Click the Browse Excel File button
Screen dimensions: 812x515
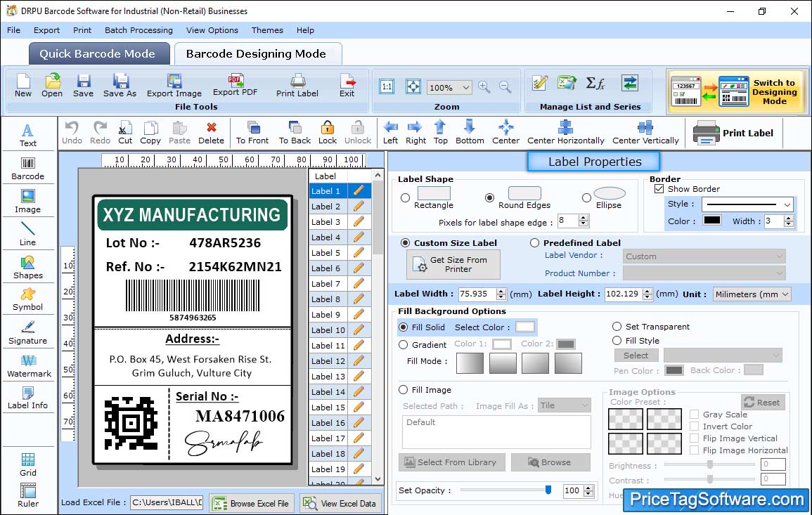click(252, 503)
